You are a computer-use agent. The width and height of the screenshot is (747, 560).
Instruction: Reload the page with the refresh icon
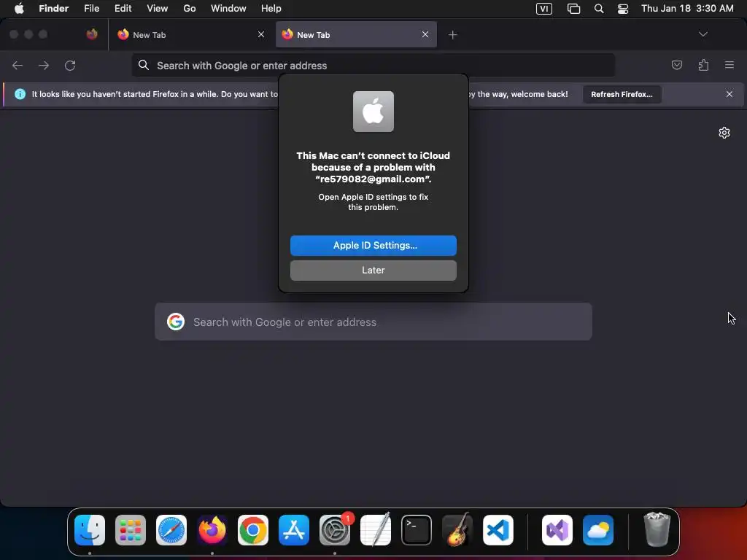[x=70, y=65]
